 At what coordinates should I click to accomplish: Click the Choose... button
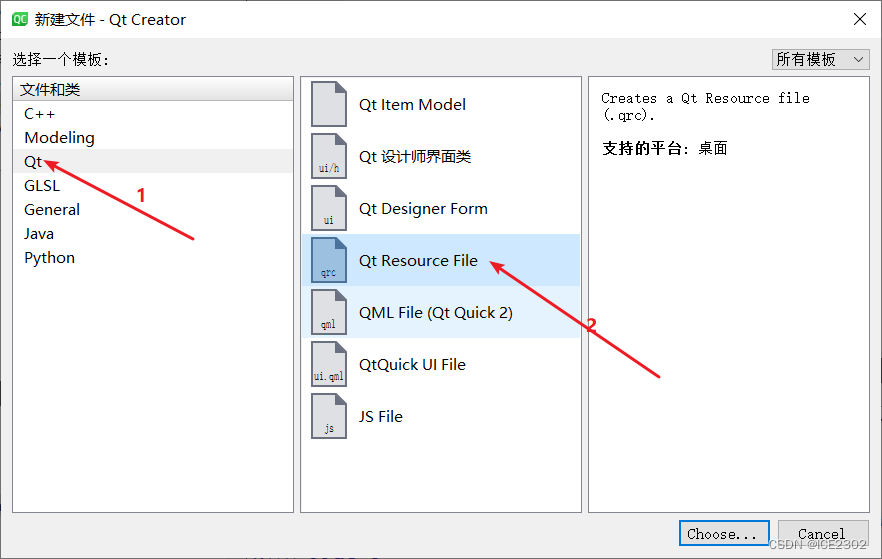724,533
